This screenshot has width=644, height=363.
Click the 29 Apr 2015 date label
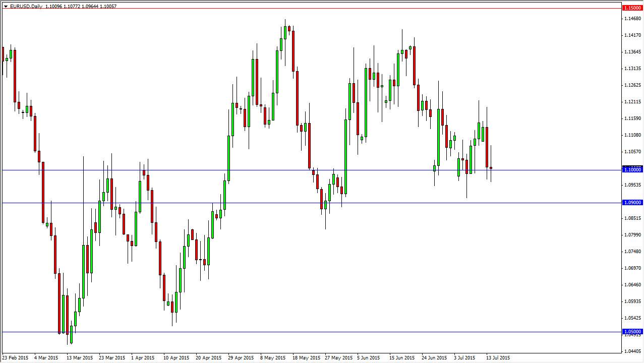coord(241,358)
